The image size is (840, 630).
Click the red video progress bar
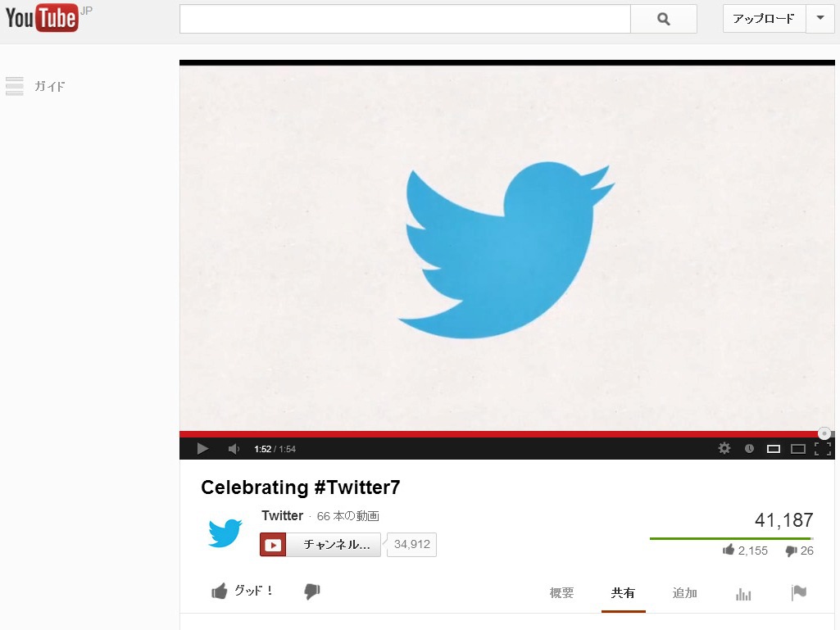(502, 434)
